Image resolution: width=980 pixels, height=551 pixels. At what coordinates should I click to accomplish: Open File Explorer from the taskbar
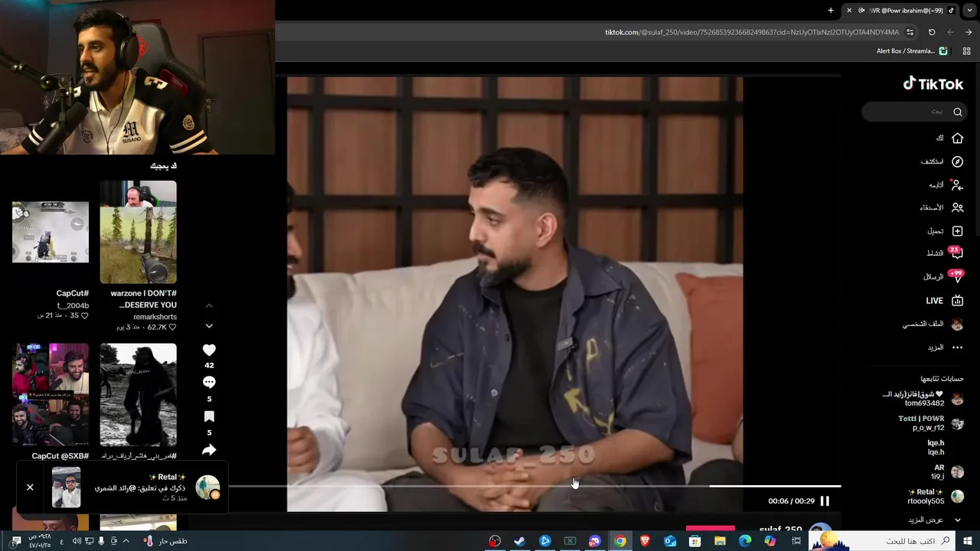[x=720, y=541]
